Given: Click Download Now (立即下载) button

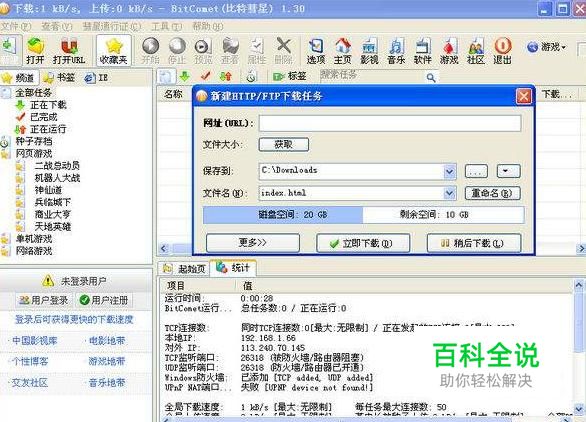Looking at the screenshot, I should click(x=363, y=243).
